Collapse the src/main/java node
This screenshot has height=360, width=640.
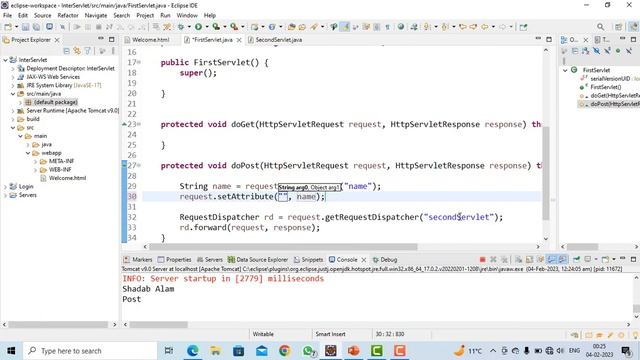point(13,94)
